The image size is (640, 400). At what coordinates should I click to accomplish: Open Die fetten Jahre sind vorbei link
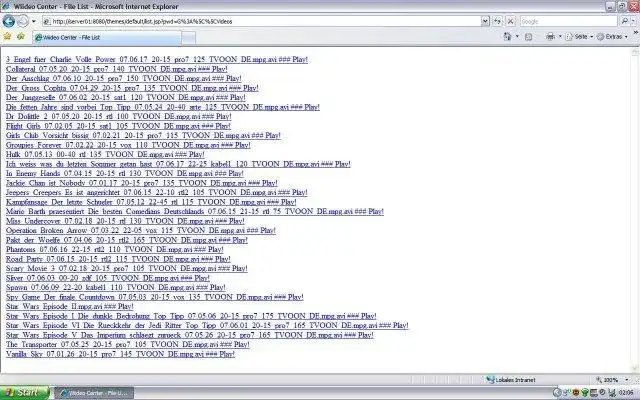coord(162,107)
